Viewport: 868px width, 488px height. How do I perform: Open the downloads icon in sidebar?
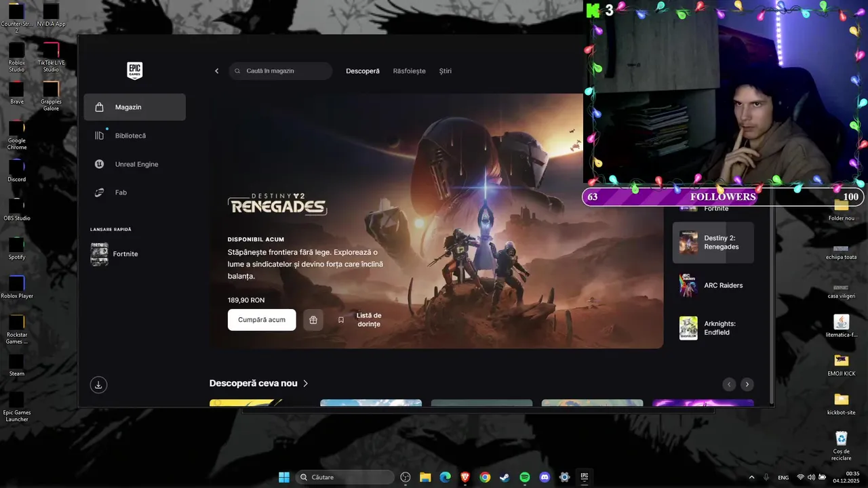98,385
